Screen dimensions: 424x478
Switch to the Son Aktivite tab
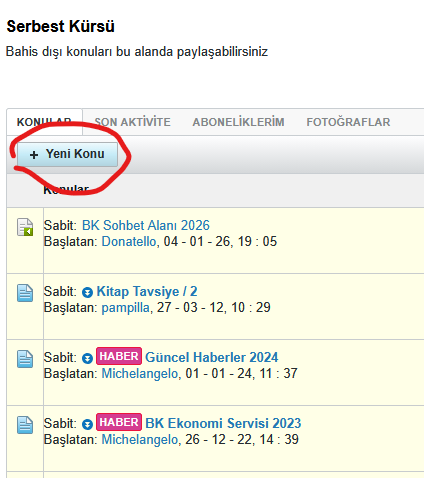(132, 122)
